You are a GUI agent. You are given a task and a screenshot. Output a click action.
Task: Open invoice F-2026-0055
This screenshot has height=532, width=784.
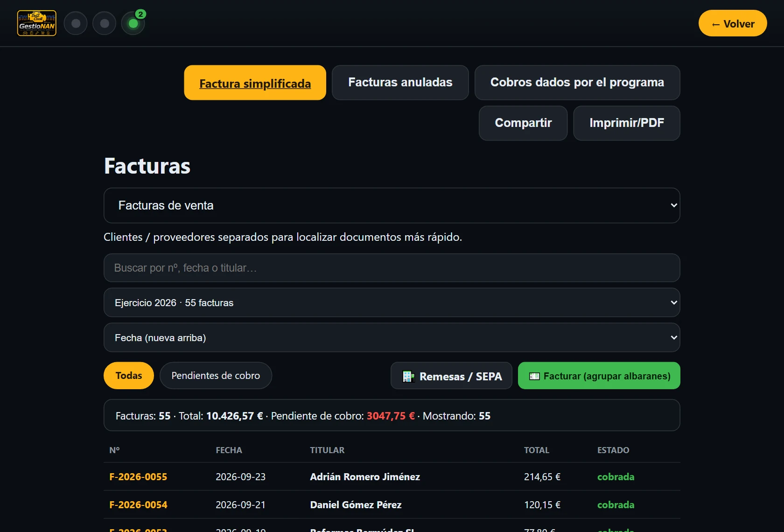(x=138, y=477)
